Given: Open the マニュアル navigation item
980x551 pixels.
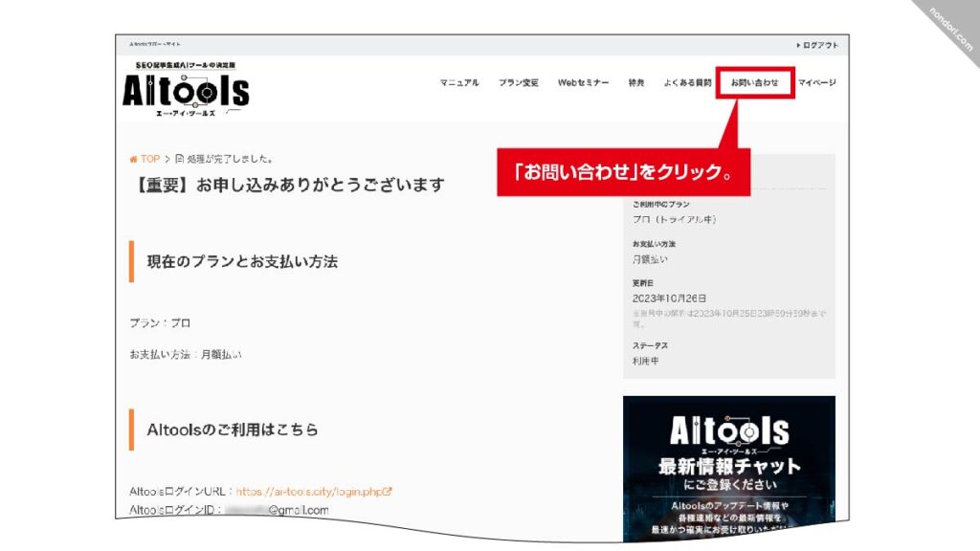Looking at the screenshot, I should pyautogui.click(x=459, y=83).
